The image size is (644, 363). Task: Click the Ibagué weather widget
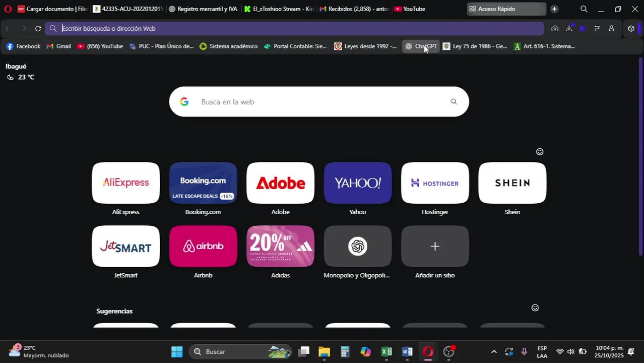click(20, 72)
